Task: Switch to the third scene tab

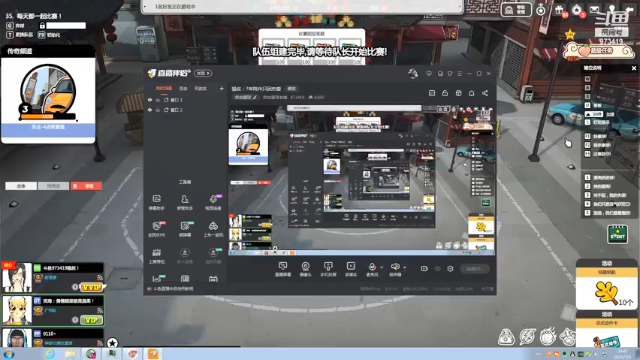Action: (x=200, y=88)
